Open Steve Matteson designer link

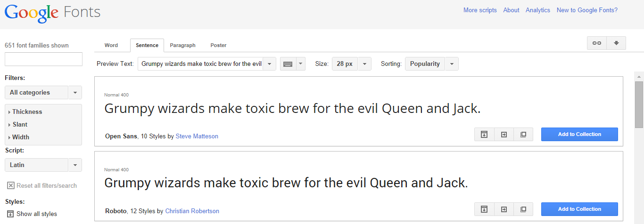(197, 136)
